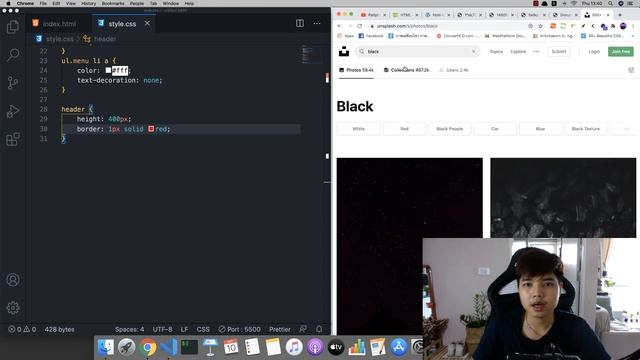Open the Manage gear in activity bar
The height and width of the screenshot is (360, 640).
13,308
